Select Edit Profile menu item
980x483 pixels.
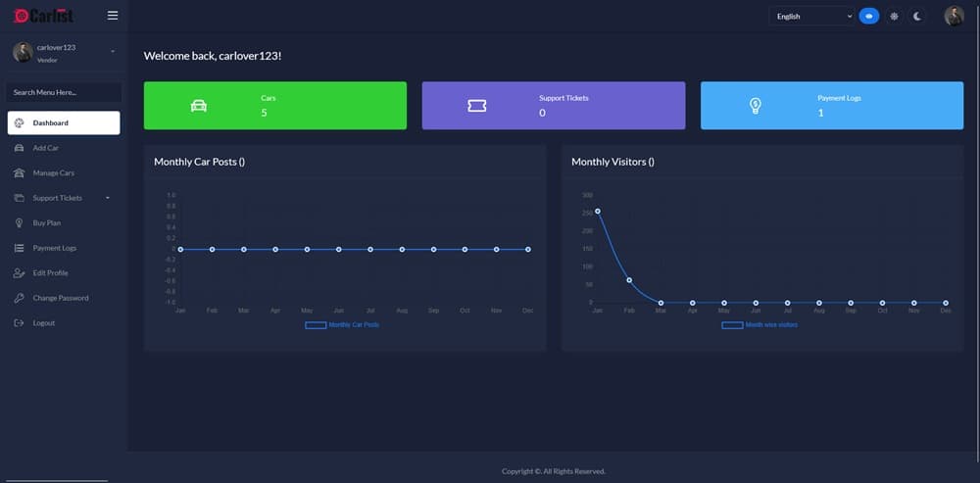[x=50, y=273]
